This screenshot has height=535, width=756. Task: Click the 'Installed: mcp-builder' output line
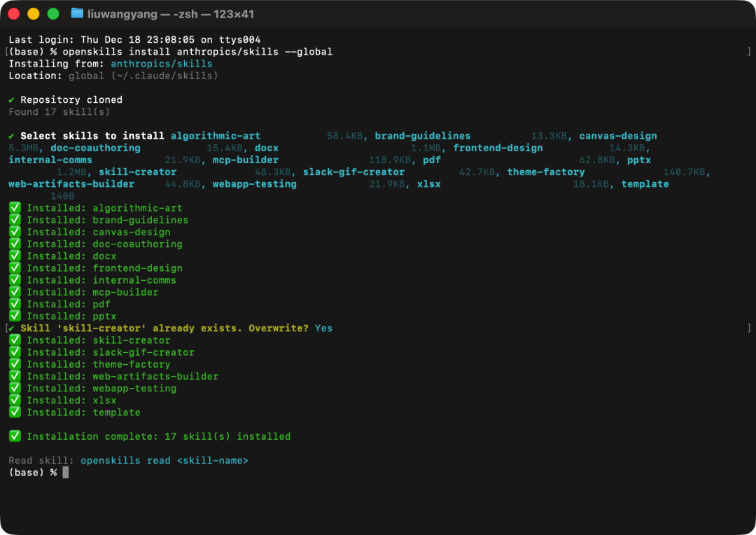click(x=92, y=292)
